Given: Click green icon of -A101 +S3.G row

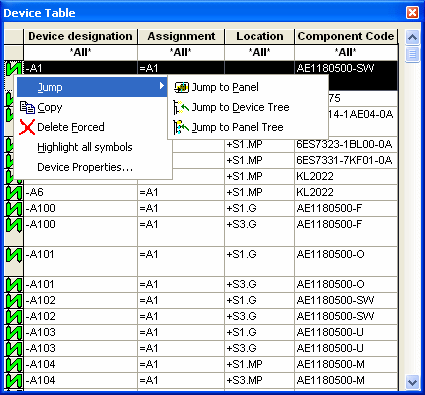Looking at the screenshot, I should [14, 284].
